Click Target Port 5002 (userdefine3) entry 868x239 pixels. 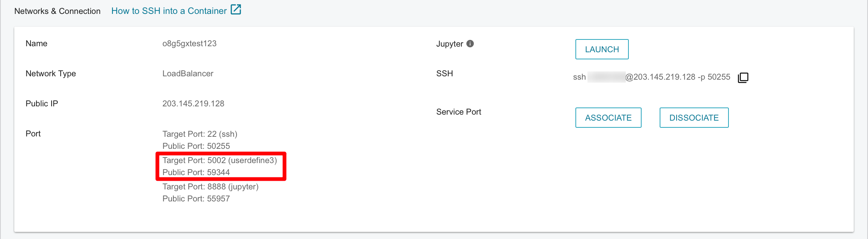point(220,160)
